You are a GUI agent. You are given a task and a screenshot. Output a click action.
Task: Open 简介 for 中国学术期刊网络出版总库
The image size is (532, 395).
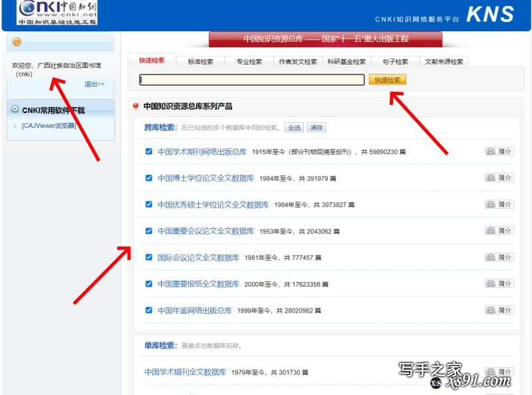click(499, 152)
